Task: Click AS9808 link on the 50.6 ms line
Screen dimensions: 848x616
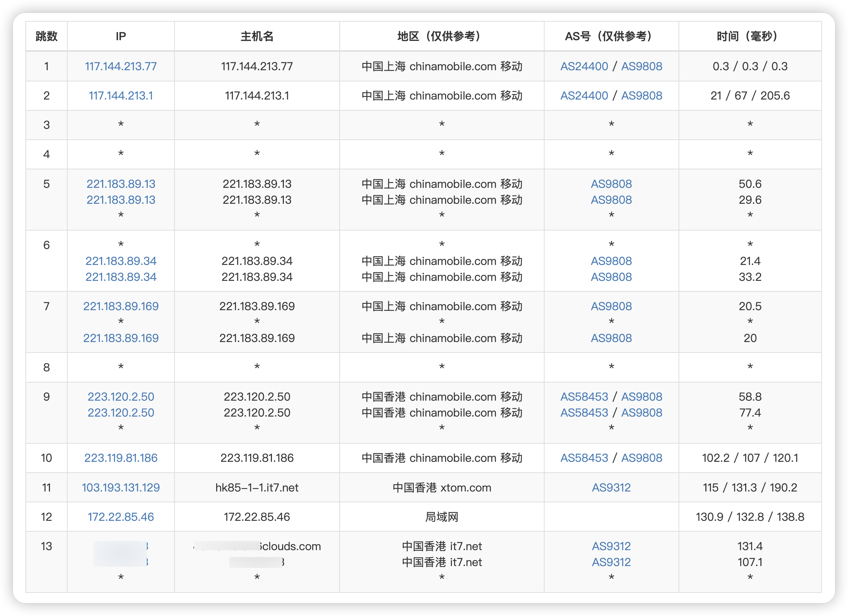Action: click(x=611, y=184)
